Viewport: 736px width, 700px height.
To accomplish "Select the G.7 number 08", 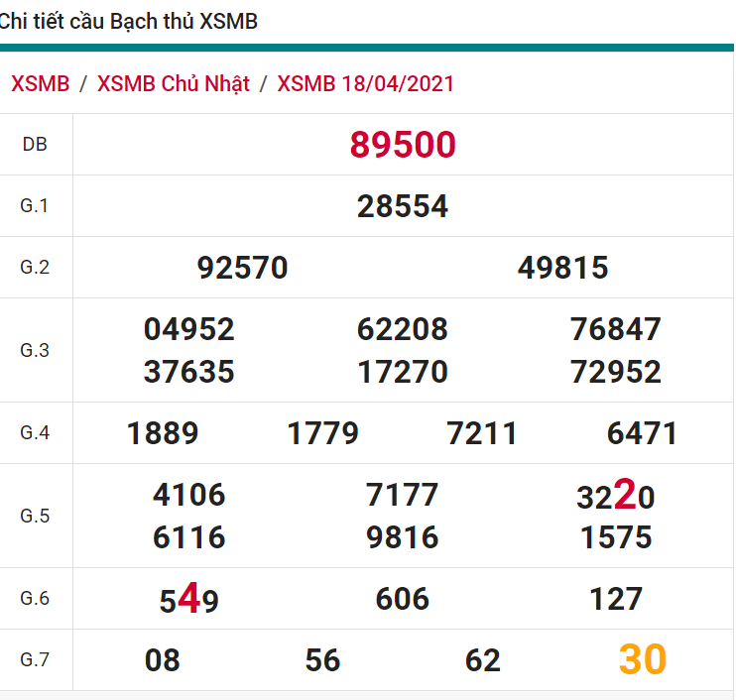I will 163,660.
